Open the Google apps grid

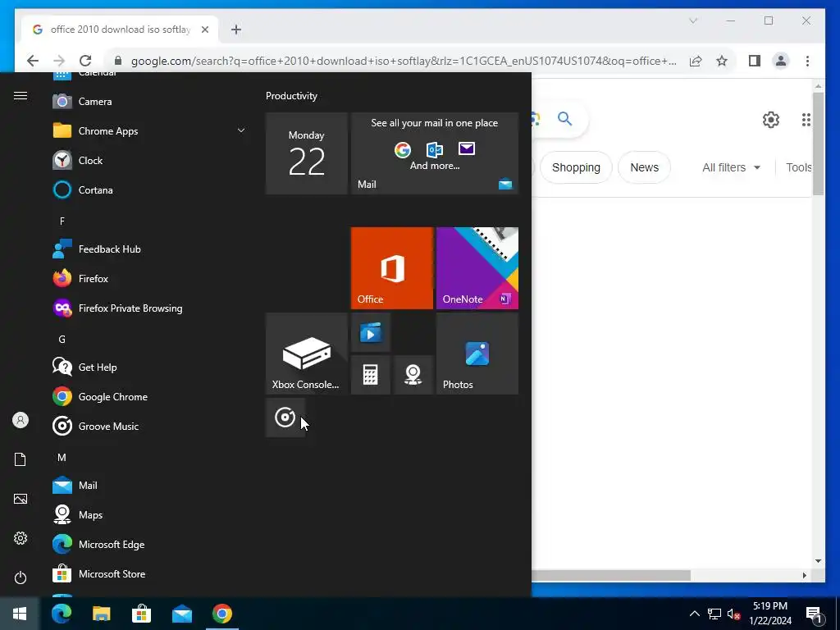tap(806, 120)
